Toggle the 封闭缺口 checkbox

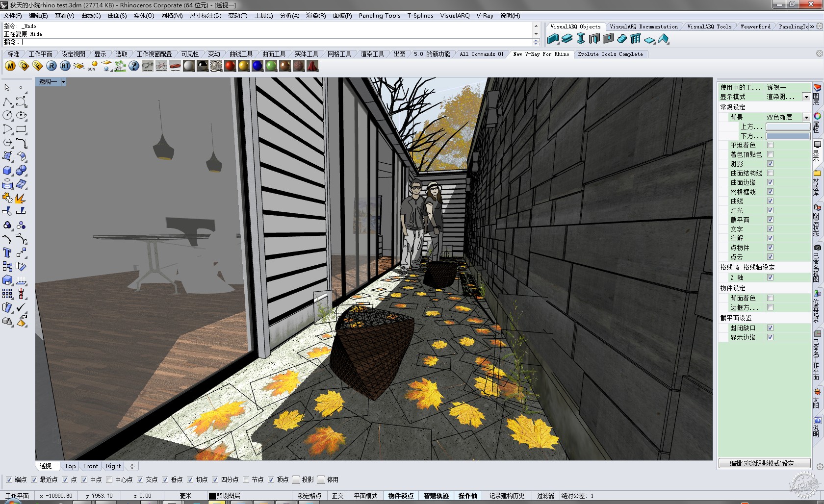(770, 328)
